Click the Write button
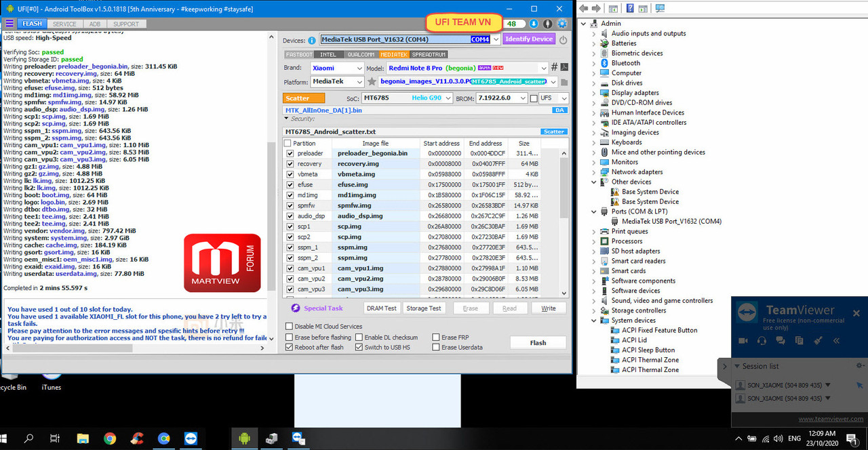 pos(549,308)
